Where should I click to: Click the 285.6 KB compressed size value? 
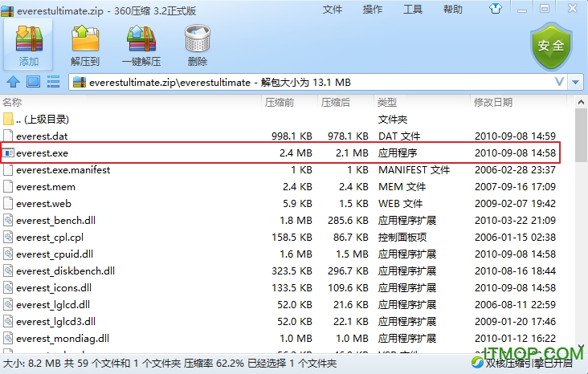pos(348,221)
